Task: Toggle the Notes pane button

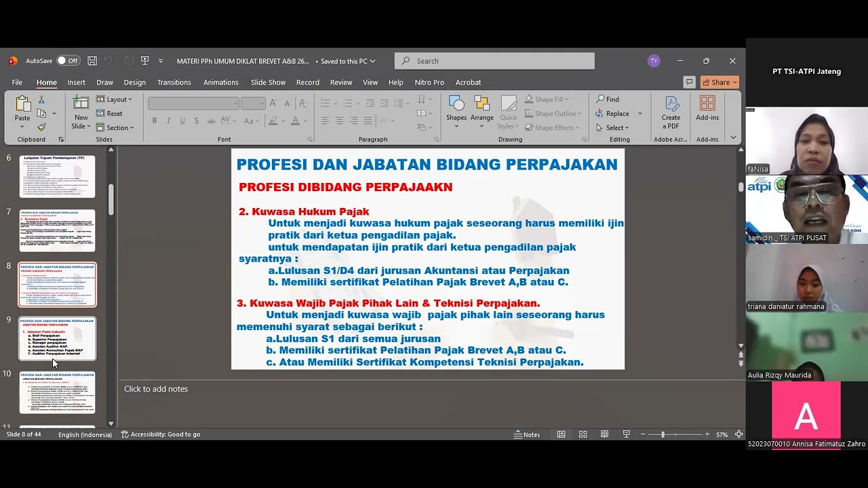Action: tap(527, 434)
